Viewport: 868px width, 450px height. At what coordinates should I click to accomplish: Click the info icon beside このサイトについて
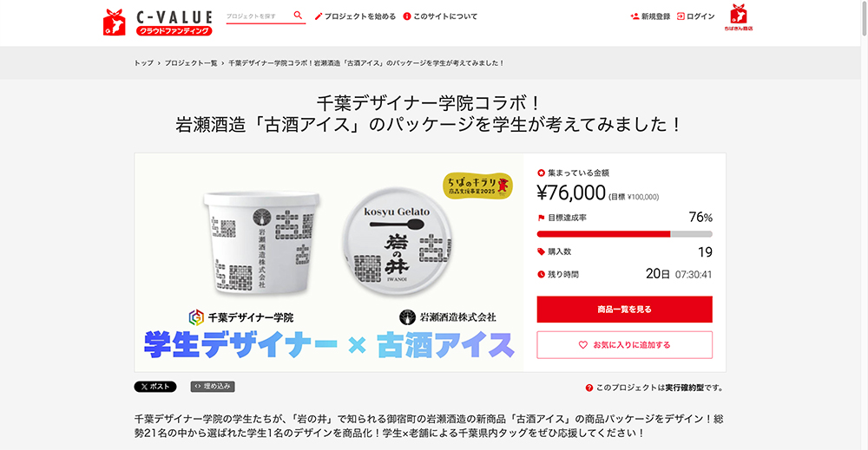click(x=407, y=16)
